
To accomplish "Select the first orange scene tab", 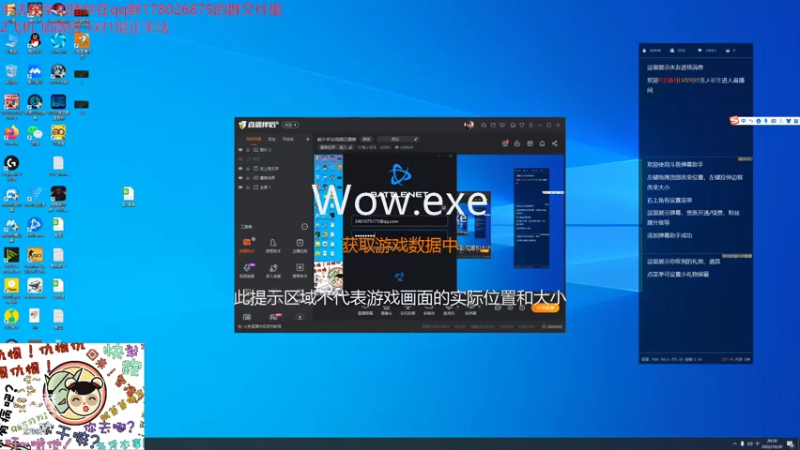I will click(x=254, y=139).
